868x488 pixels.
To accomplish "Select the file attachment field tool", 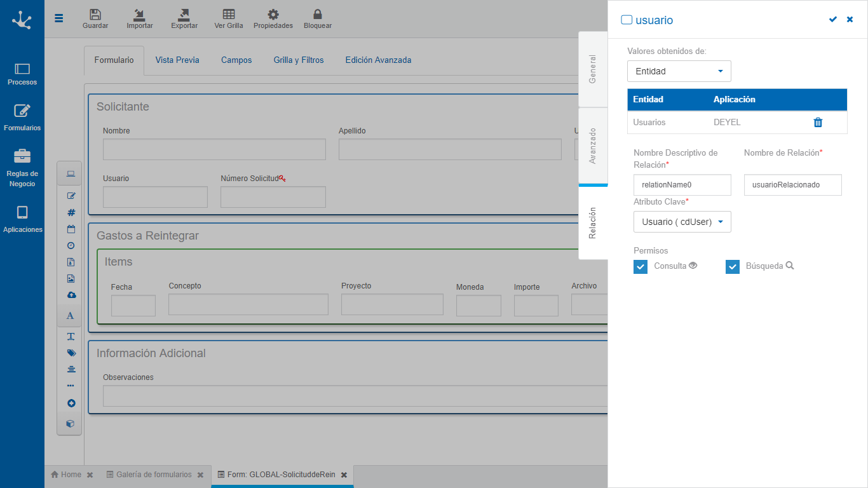I will (x=71, y=262).
